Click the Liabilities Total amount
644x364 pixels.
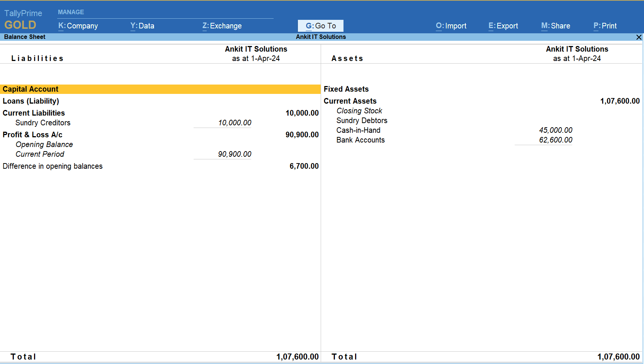point(298,357)
